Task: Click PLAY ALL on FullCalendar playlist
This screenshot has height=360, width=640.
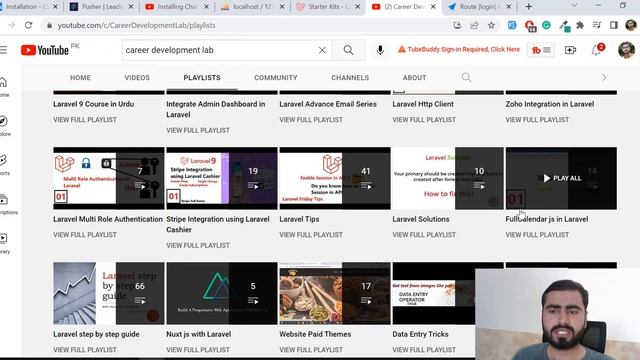Action: pyautogui.click(x=562, y=178)
